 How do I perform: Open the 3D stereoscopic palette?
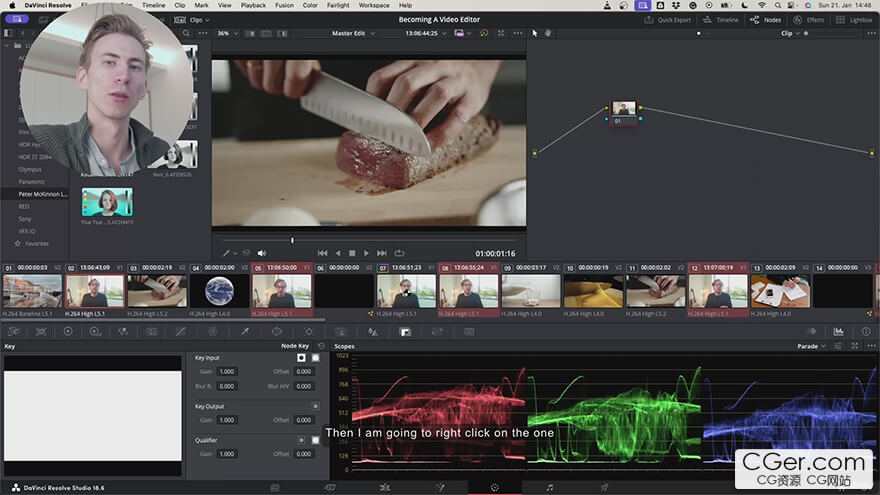(469, 332)
